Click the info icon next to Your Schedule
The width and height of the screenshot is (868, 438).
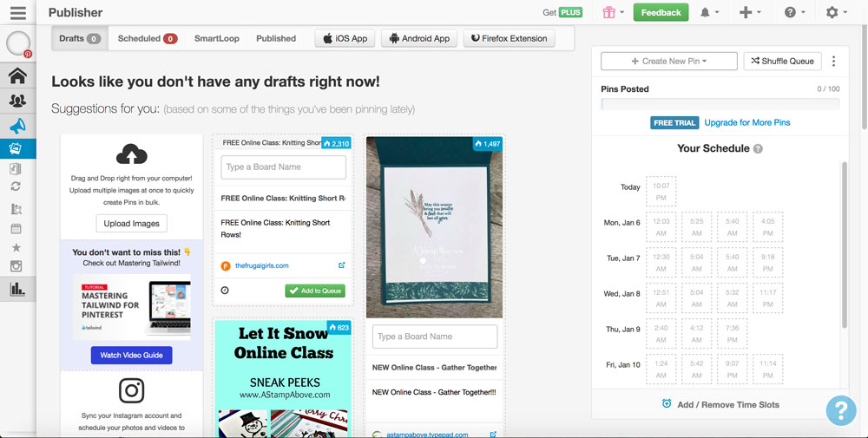click(758, 149)
